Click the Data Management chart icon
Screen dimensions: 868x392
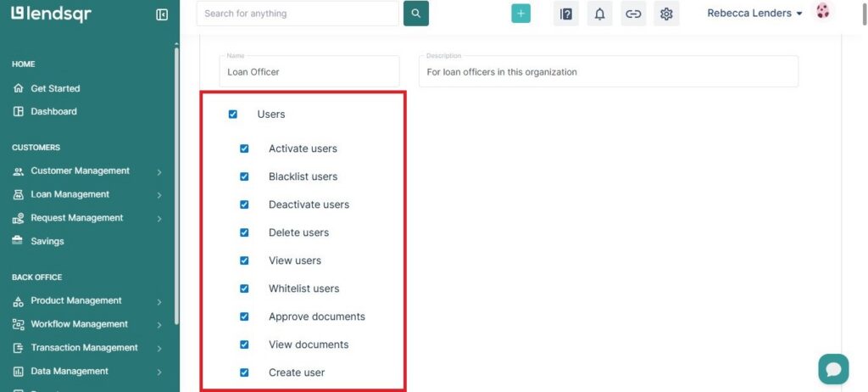coord(19,372)
